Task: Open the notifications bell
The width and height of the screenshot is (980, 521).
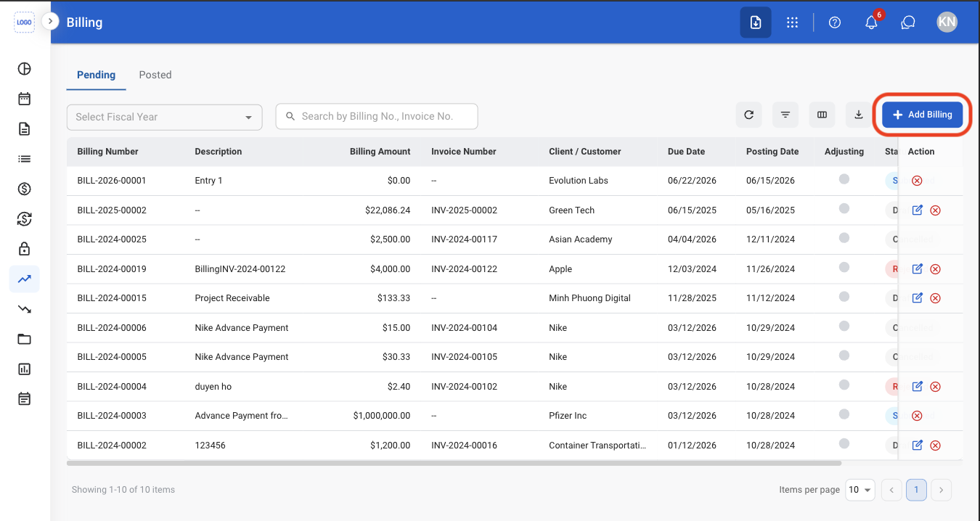Action: pos(872,22)
